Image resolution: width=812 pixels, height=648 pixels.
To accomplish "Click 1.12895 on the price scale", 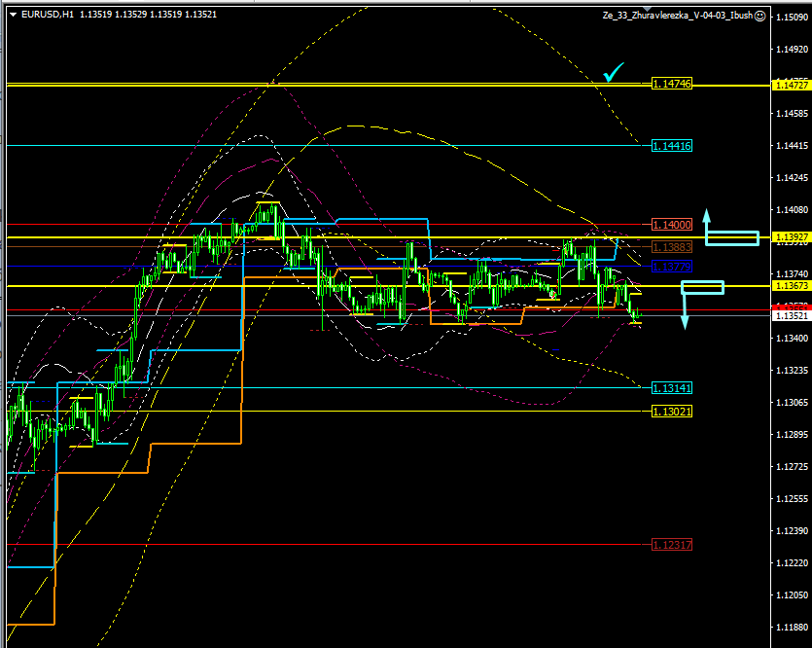I will pyautogui.click(x=792, y=435).
